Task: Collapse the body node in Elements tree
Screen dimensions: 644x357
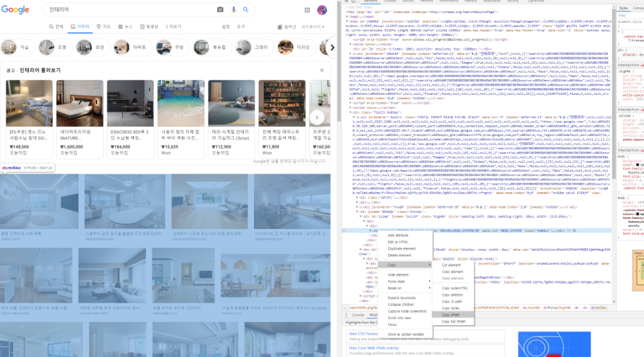Action: (347, 21)
